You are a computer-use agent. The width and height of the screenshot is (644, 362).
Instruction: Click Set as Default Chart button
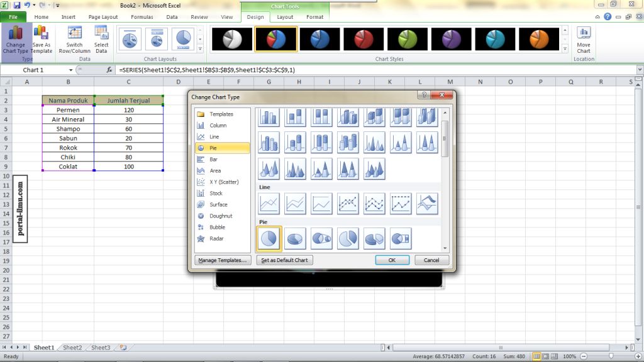click(x=284, y=260)
